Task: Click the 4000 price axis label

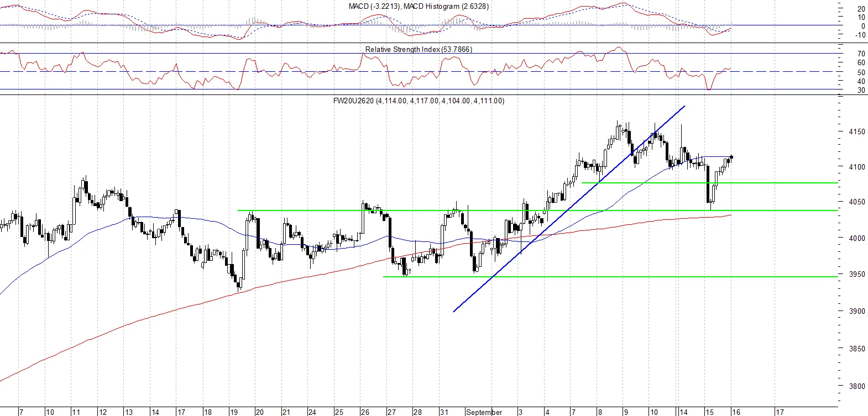Action: click(857, 238)
